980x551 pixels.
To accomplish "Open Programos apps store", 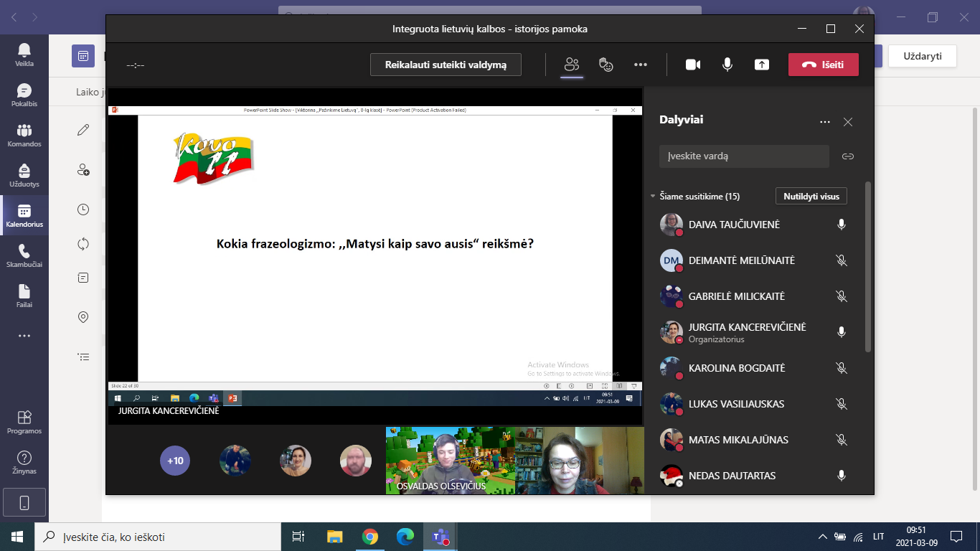I will pyautogui.click(x=24, y=422).
